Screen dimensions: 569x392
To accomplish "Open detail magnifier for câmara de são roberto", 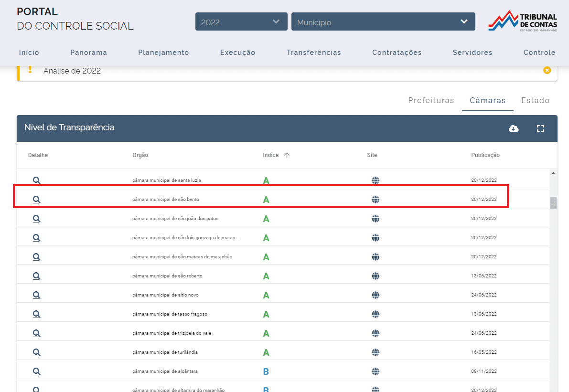I will pos(37,276).
